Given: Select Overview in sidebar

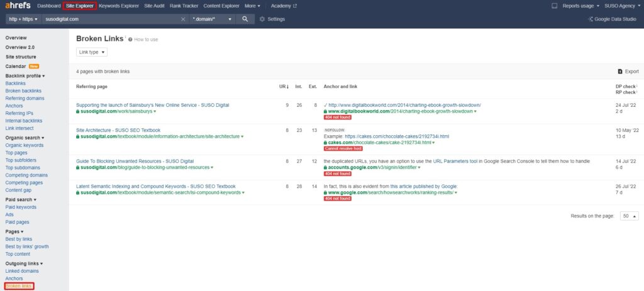Looking at the screenshot, I should 16,38.
